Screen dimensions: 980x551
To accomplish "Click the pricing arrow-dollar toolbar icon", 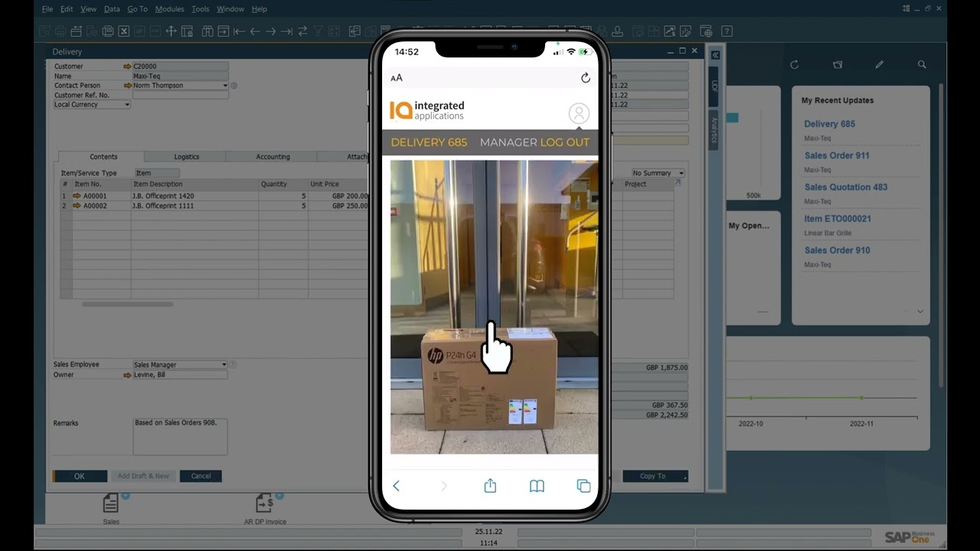I will (670, 31).
